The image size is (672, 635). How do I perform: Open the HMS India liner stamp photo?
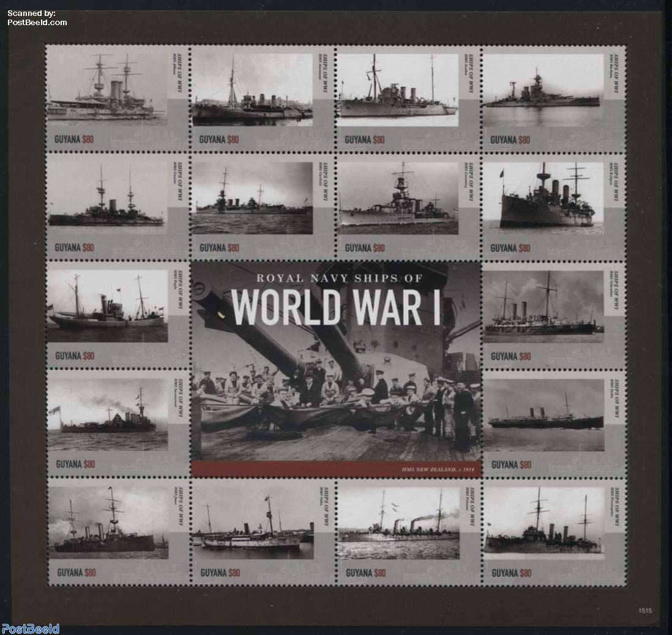pos(544,415)
